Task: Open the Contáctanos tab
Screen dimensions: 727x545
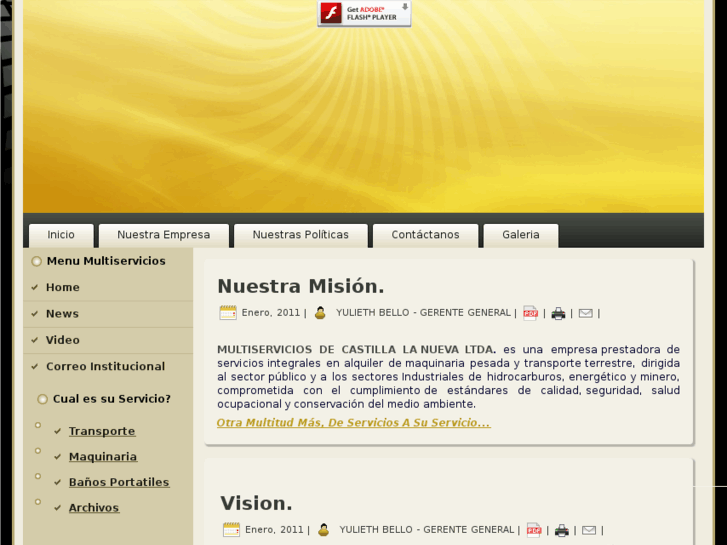Action: (425, 235)
